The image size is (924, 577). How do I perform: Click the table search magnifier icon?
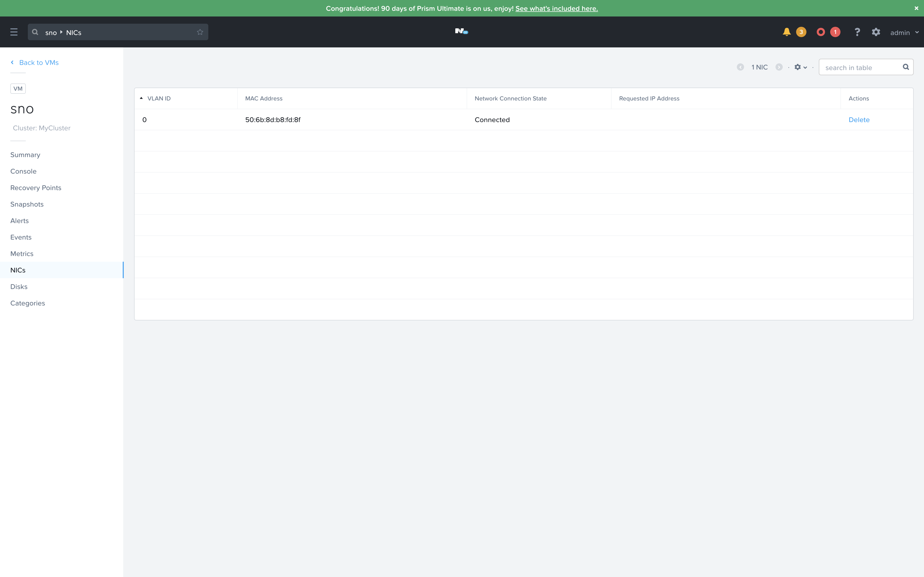tap(906, 67)
